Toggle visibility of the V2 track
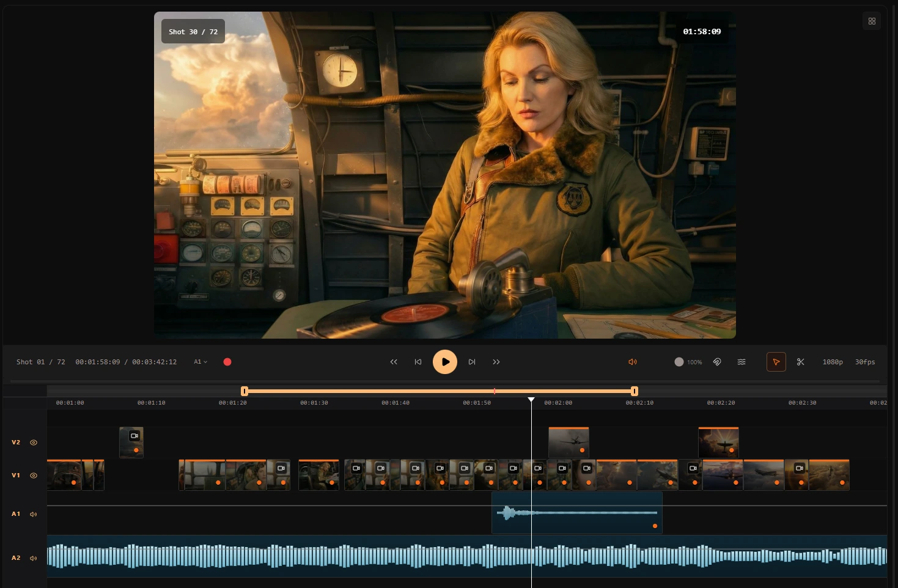This screenshot has height=588, width=898. pyautogui.click(x=33, y=442)
